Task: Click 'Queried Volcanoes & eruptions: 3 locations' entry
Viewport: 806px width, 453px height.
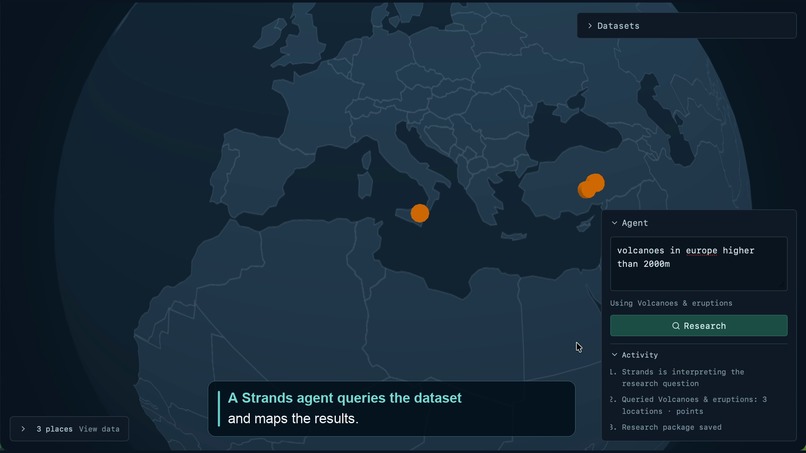Action: pyautogui.click(x=694, y=405)
